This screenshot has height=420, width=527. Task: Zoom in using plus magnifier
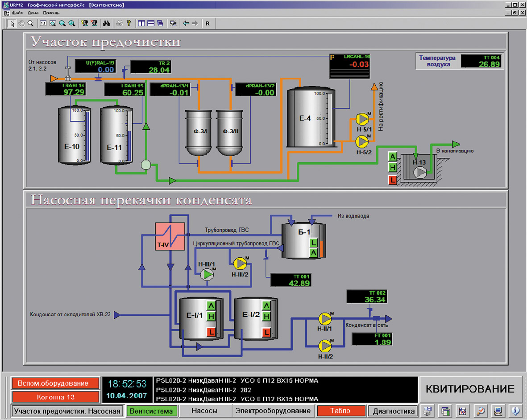pos(71,24)
